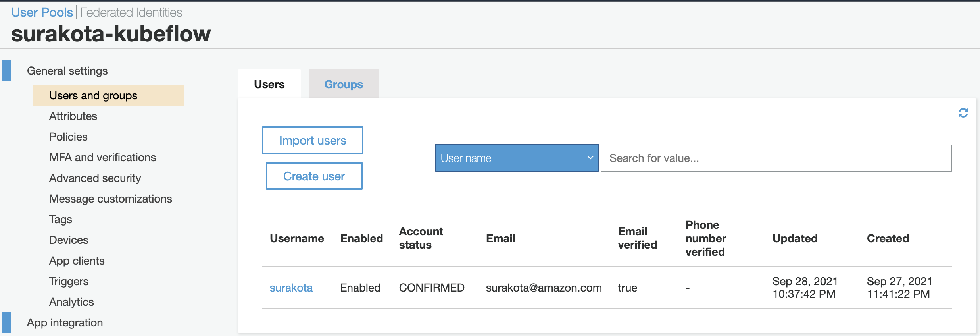The image size is (980, 336).
Task: Go to User Pools link
Action: pos(42,12)
